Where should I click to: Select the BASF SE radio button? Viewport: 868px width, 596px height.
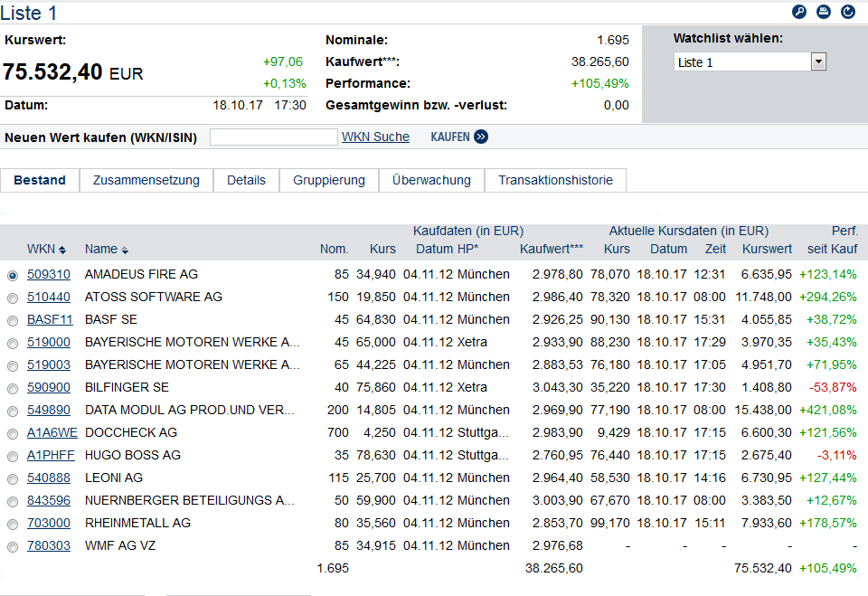click(x=12, y=321)
